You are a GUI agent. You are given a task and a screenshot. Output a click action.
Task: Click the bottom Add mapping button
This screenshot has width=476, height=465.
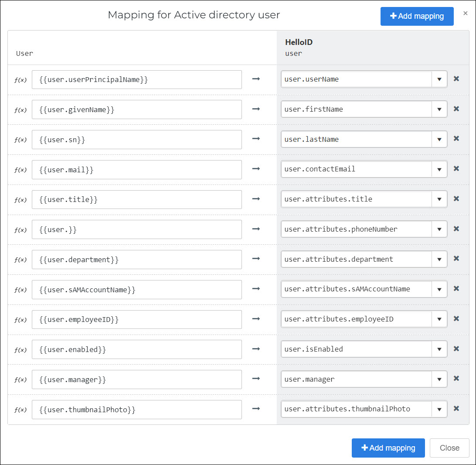(388, 448)
